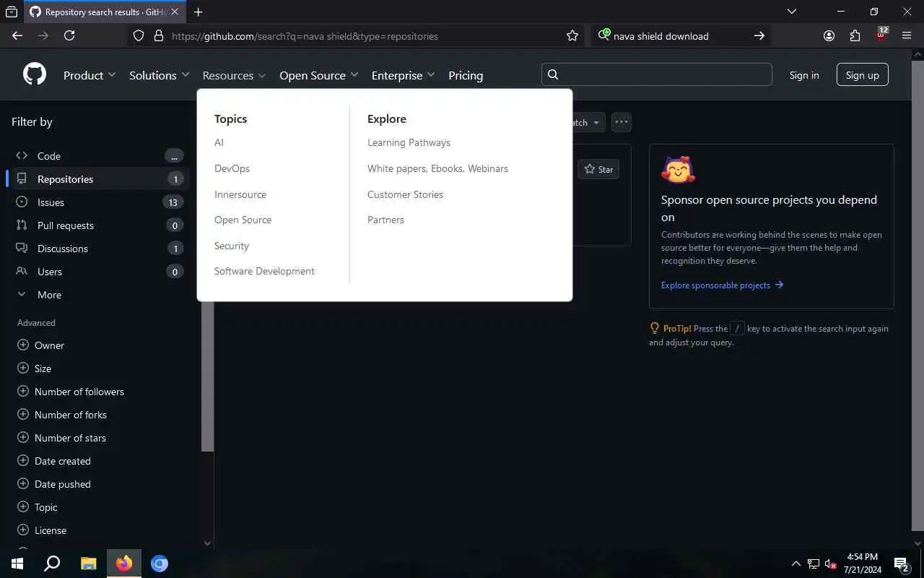Add Owner advanced filter
Viewport: 924px width, 578px height.
pos(41,345)
